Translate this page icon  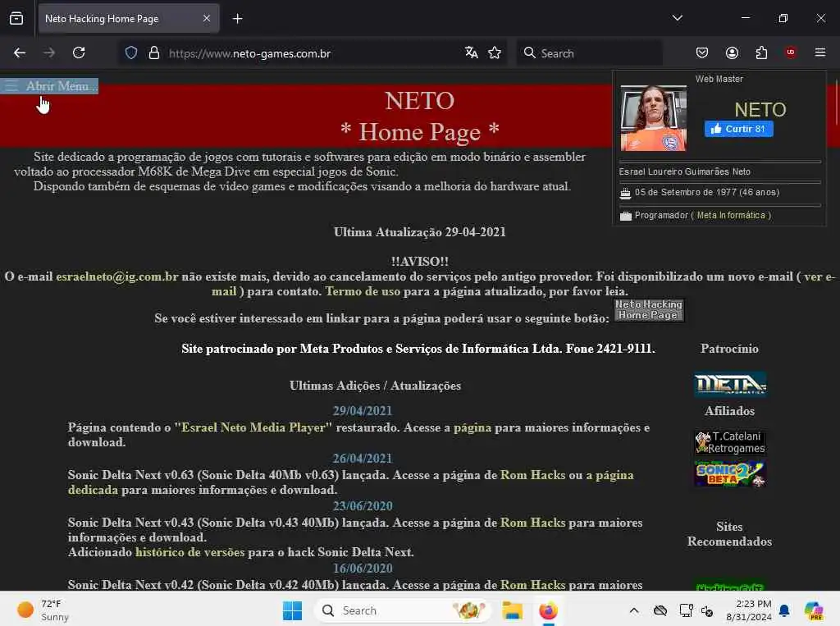[x=472, y=53]
